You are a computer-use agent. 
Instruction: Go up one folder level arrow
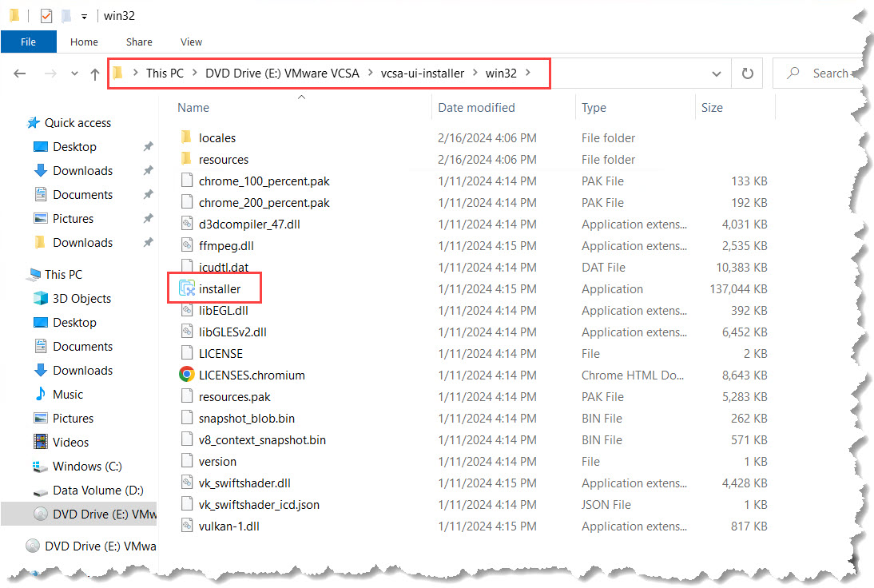coord(95,73)
